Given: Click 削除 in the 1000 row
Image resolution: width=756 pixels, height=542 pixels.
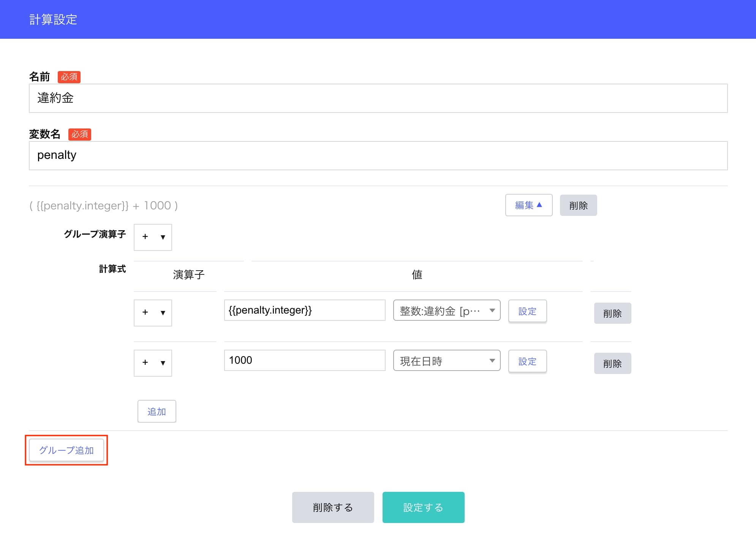Looking at the screenshot, I should point(612,363).
